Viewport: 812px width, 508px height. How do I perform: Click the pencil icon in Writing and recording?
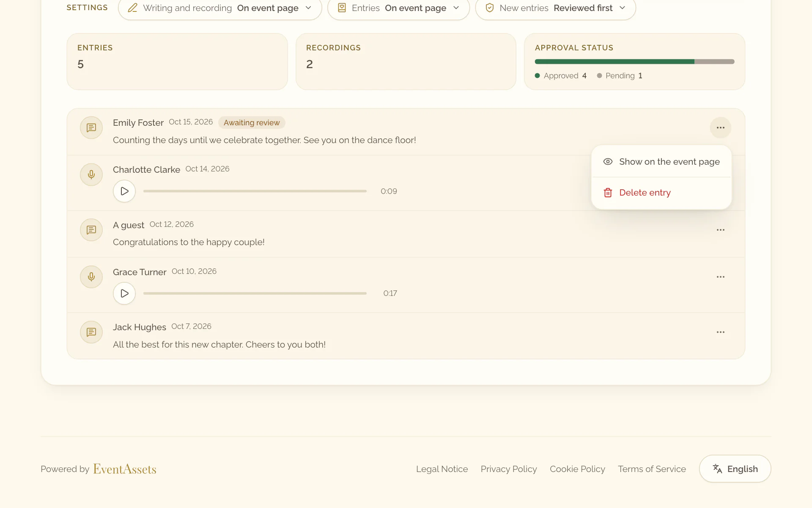pyautogui.click(x=132, y=8)
